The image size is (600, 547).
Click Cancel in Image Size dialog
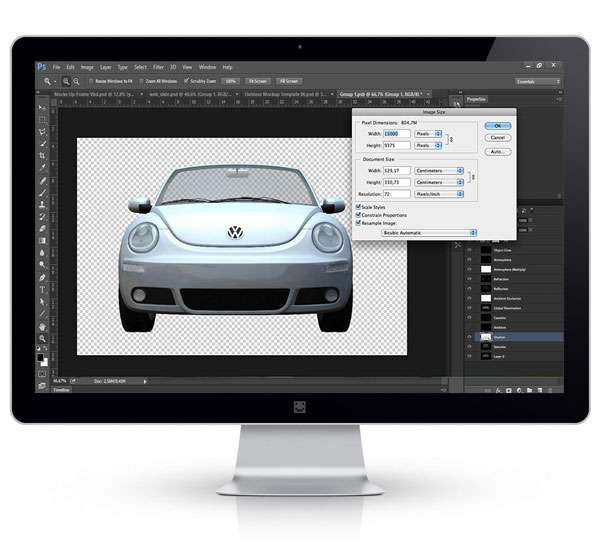point(497,137)
